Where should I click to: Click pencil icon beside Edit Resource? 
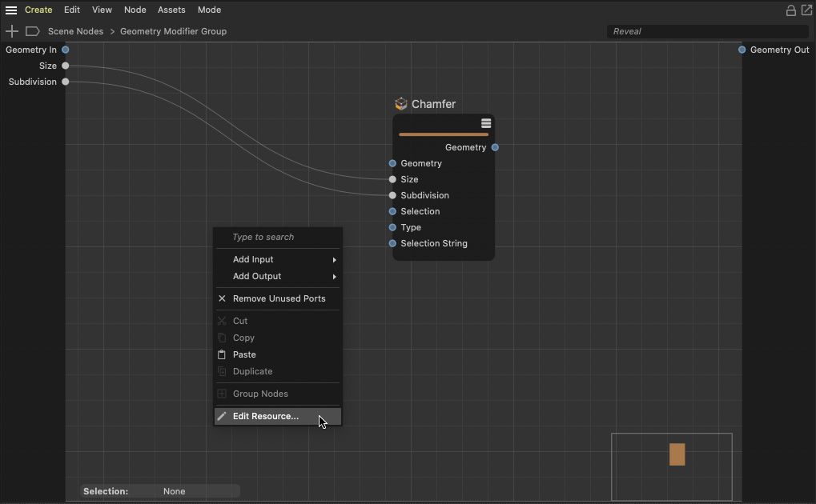click(222, 416)
